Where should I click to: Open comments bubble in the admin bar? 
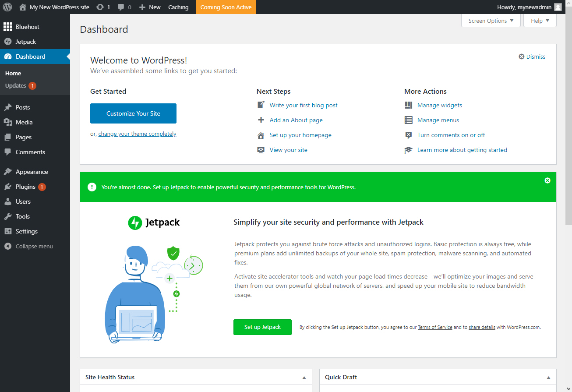[121, 7]
